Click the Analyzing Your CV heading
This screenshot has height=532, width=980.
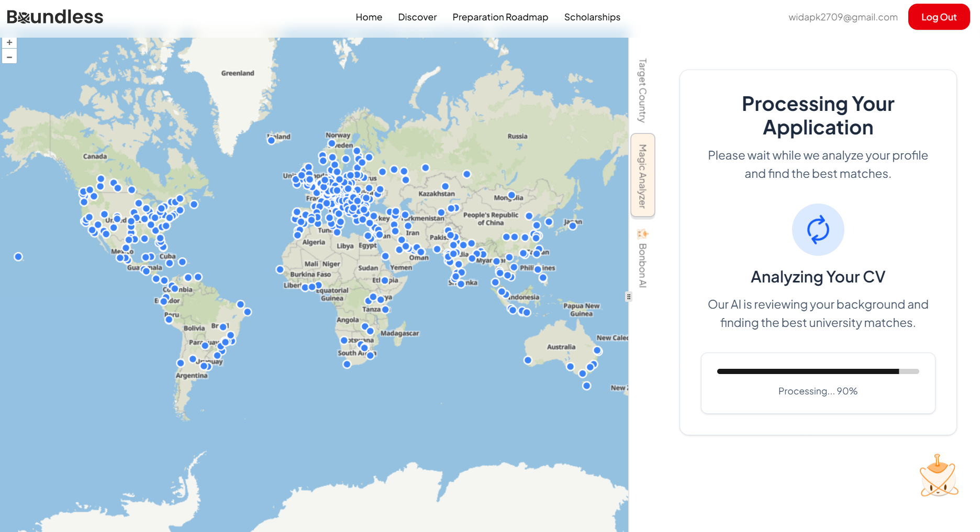point(818,277)
